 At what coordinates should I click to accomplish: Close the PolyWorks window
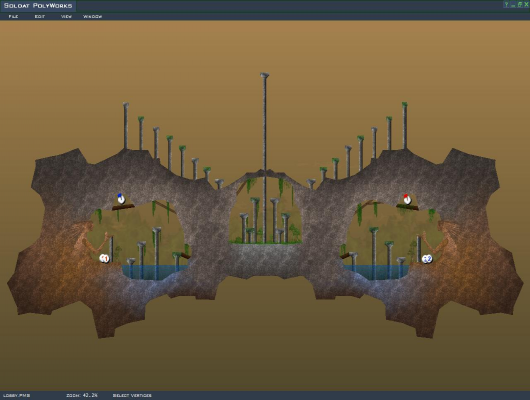tap(526, 4)
